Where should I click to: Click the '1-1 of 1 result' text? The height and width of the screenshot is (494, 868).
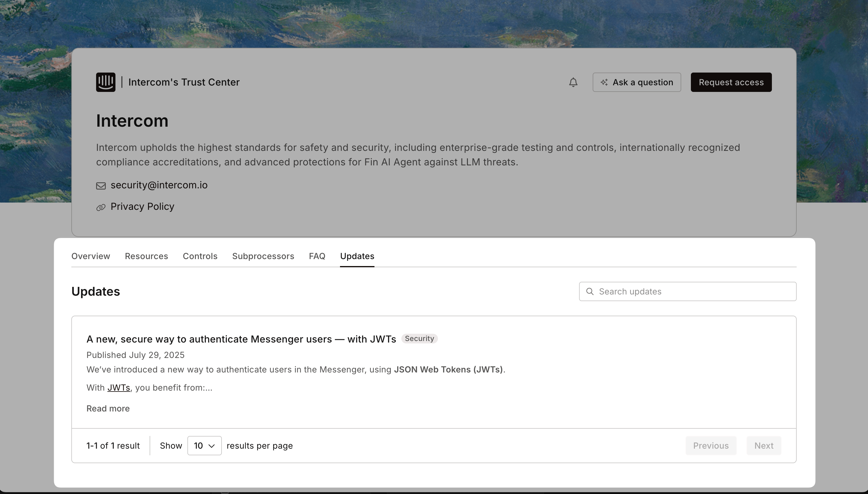point(113,446)
